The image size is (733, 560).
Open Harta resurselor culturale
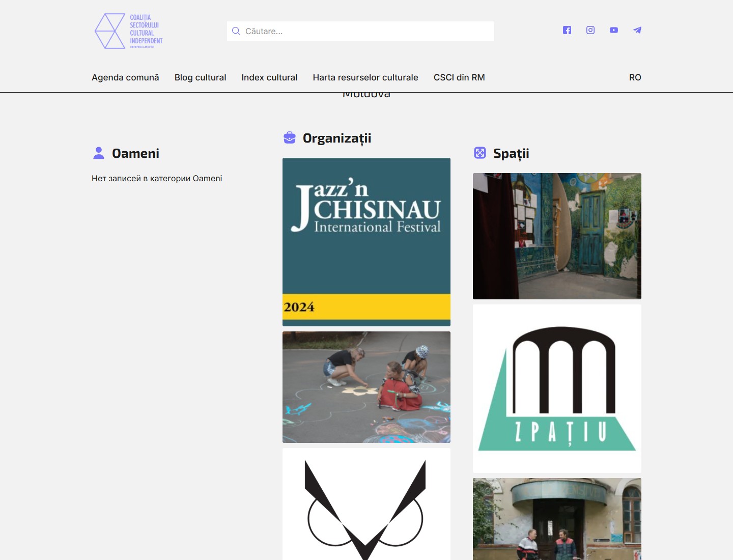pyautogui.click(x=365, y=77)
